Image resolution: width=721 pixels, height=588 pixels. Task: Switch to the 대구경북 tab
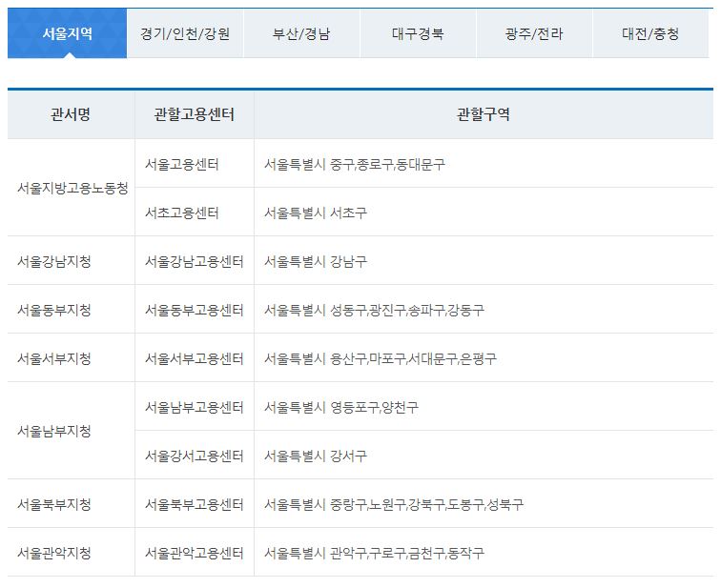pyautogui.click(x=418, y=33)
